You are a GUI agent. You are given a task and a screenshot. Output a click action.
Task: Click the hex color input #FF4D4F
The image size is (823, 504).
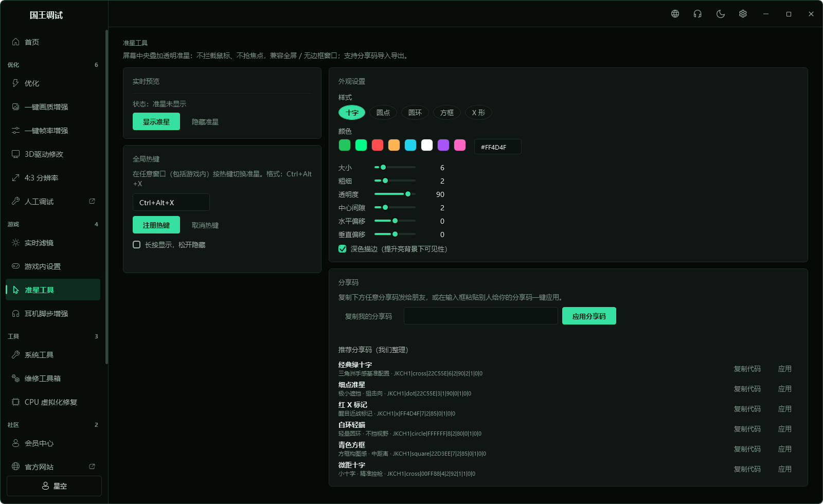point(497,147)
